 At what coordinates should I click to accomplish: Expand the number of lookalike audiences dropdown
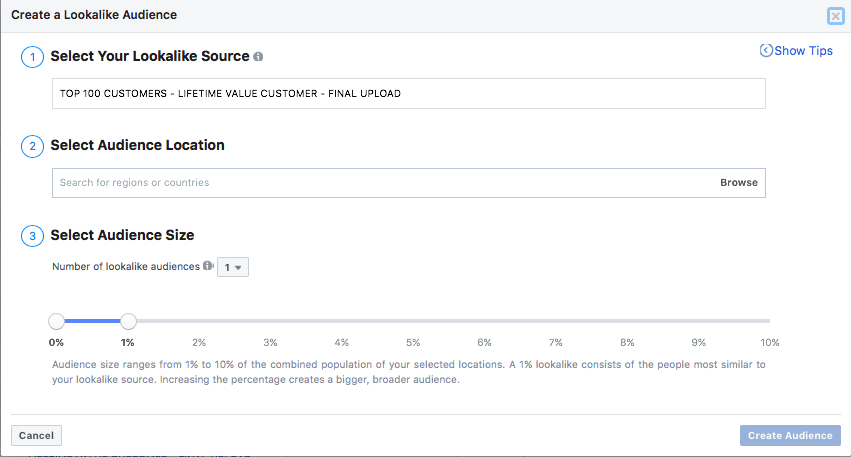point(233,267)
